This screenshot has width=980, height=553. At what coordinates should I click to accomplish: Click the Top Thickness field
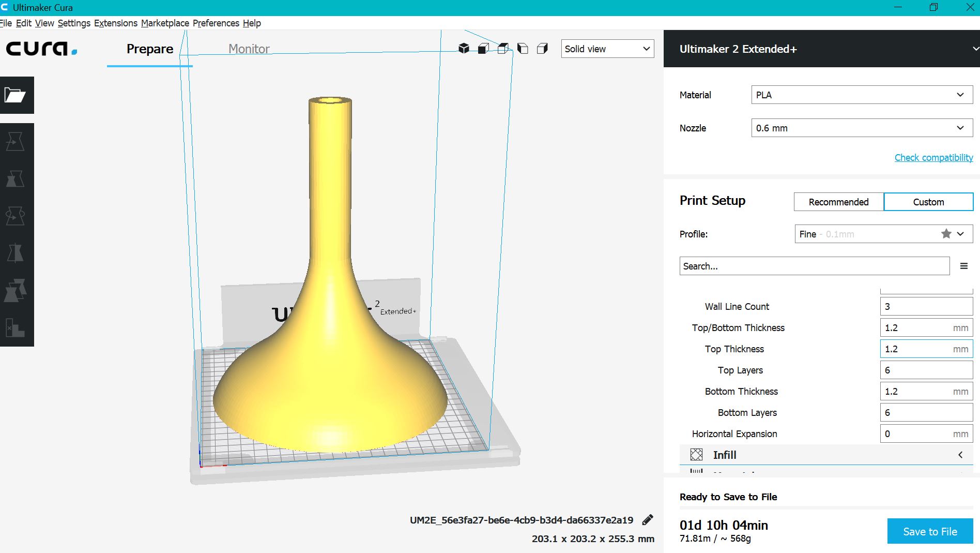926,349
